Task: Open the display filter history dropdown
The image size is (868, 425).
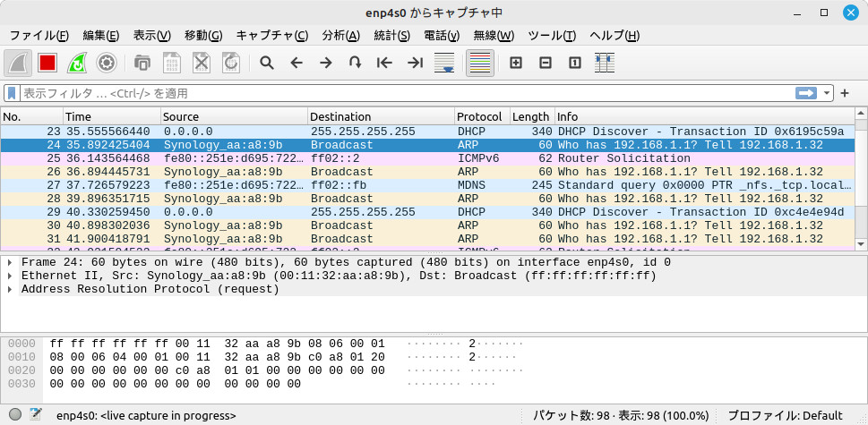Action: tap(828, 93)
